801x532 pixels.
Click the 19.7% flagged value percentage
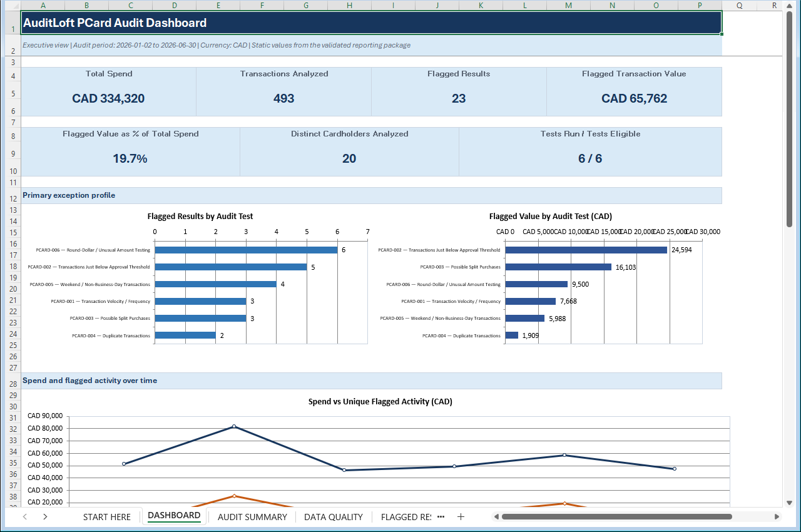coord(130,158)
